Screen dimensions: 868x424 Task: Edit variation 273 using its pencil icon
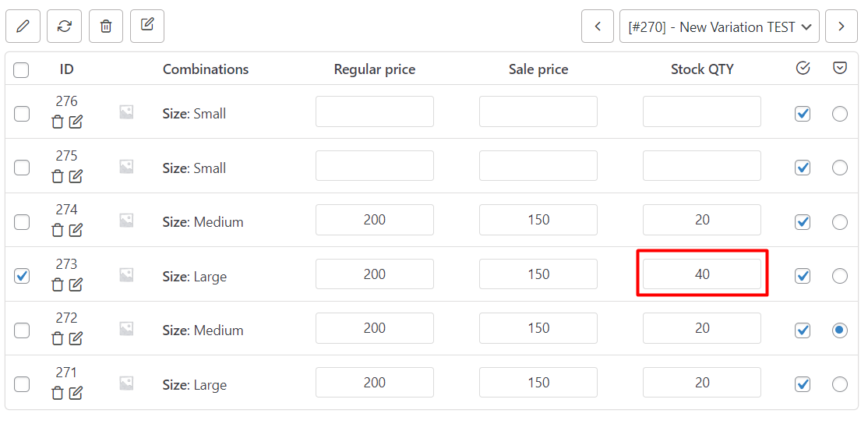(x=76, y=284)
